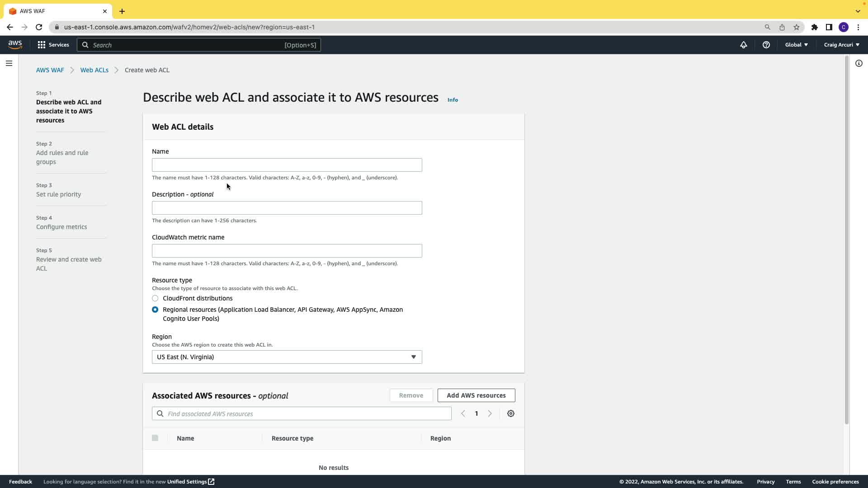Click the help question mark icon
Image resolution: width=868 pixels, height=488 pixels.
coord(766,45)
